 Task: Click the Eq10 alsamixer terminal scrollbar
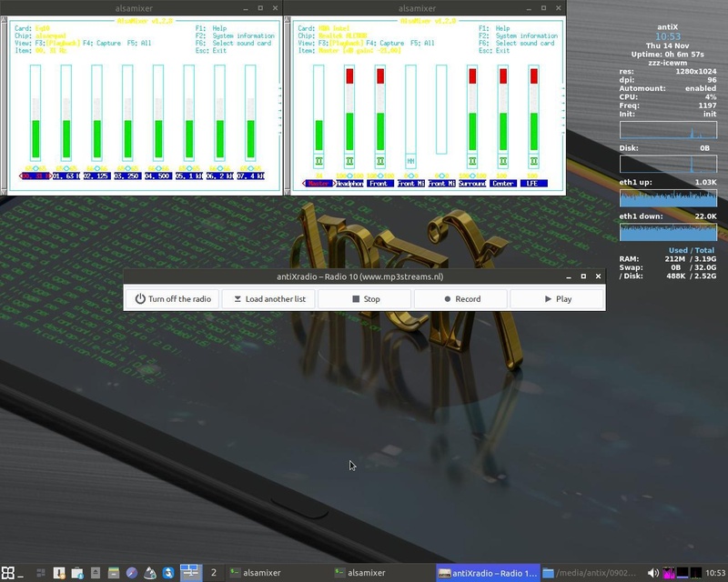(4, 105)
